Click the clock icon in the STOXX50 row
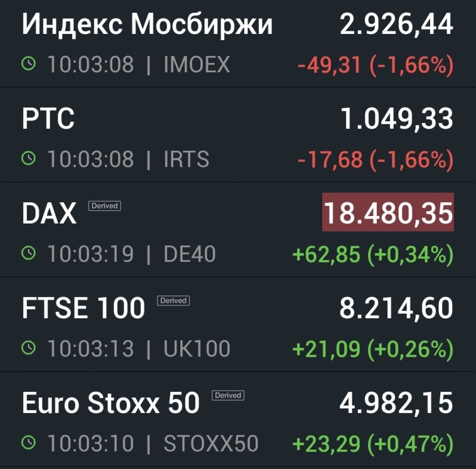The height and width of the screenshot is (469, 476). point(29,443)
